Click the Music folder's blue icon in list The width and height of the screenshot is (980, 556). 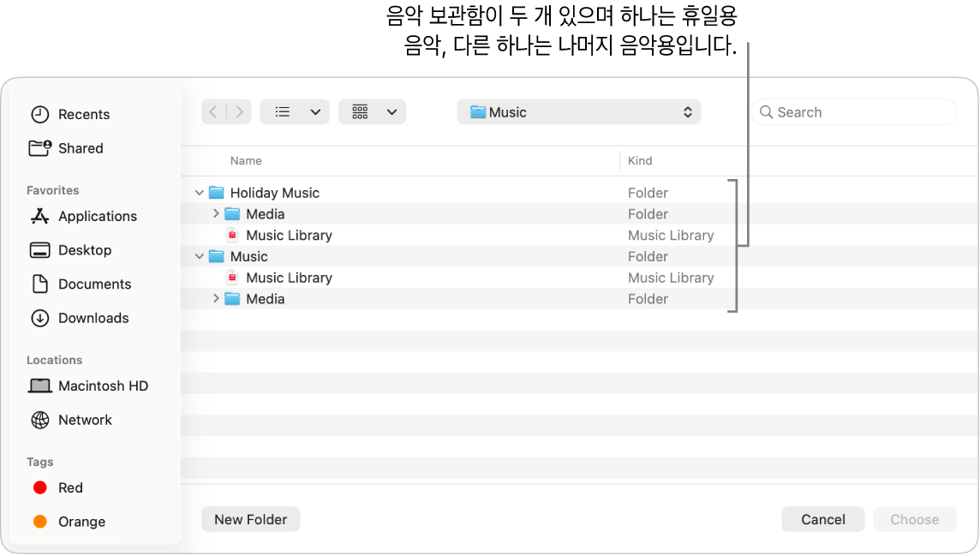[x=216, y=256]
